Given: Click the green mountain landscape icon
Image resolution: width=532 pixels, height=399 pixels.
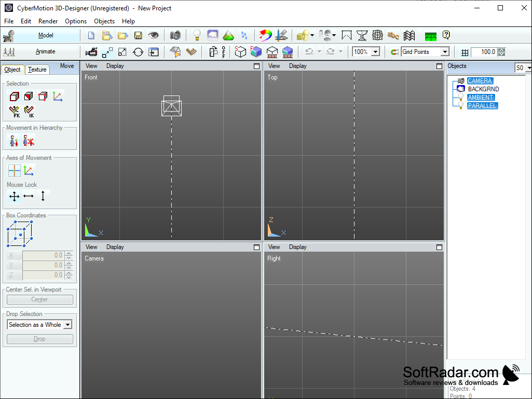Looking at the screenshot, I should tap(228, 35).
